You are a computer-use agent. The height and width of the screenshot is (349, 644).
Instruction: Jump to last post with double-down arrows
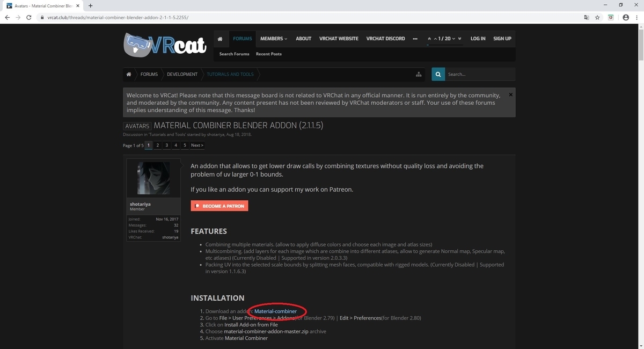(459, 39)
